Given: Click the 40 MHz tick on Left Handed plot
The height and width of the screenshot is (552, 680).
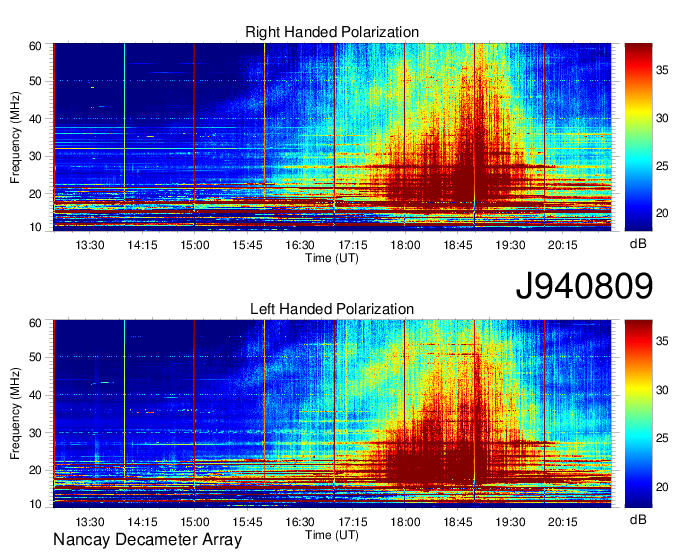Looking at the screenshot, I should click(x=35, y=395).
